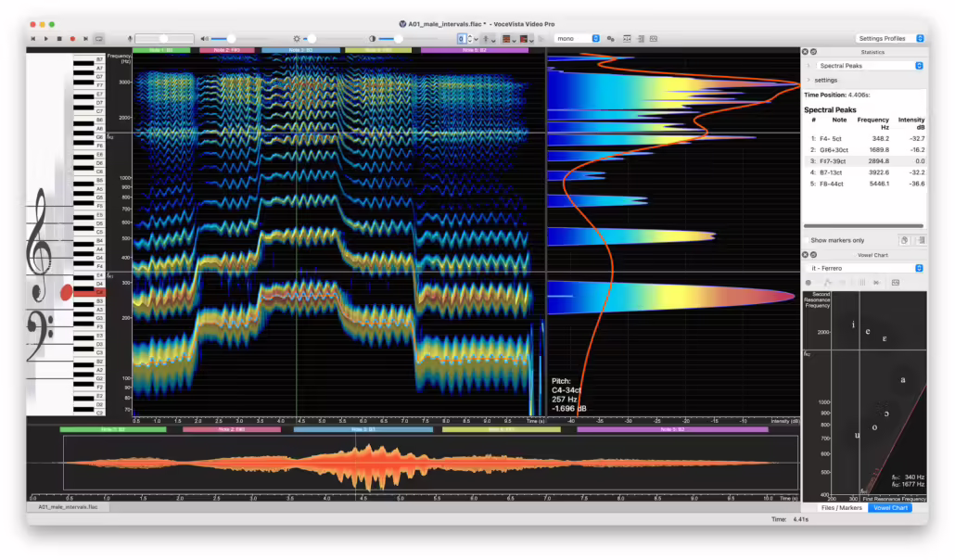The height and width of the screenshot is (560, 955).
Task: Select the A01_male_intervals.flac file tab
Action: pyautogui.click(x=69, y=507)
